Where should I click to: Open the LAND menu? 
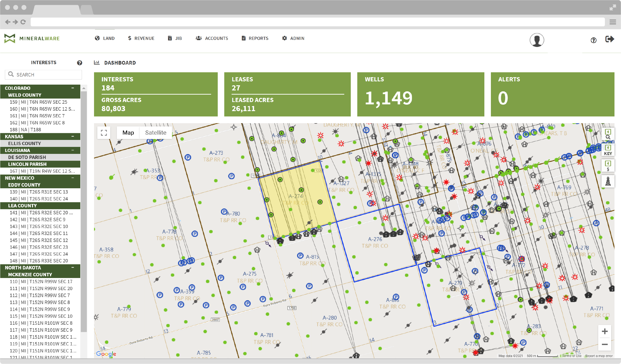coord(105,38)
